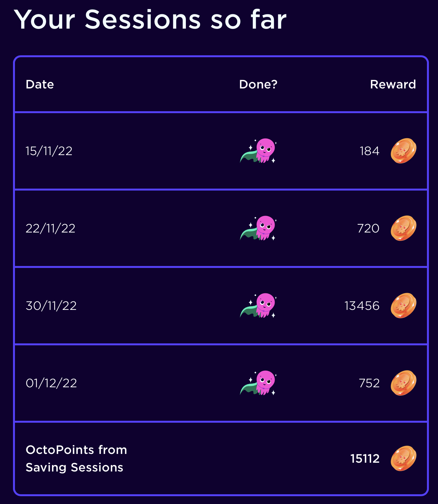Click the octopus mascot for 30/11/22 session

pyautogui.click(x=258, y=306)
